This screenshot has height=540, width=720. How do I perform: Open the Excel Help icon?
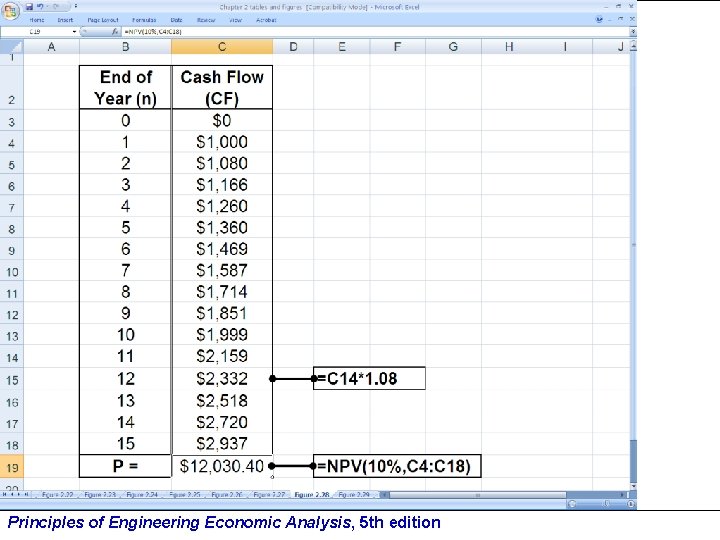pyautogui.click(x=599, y=19)
